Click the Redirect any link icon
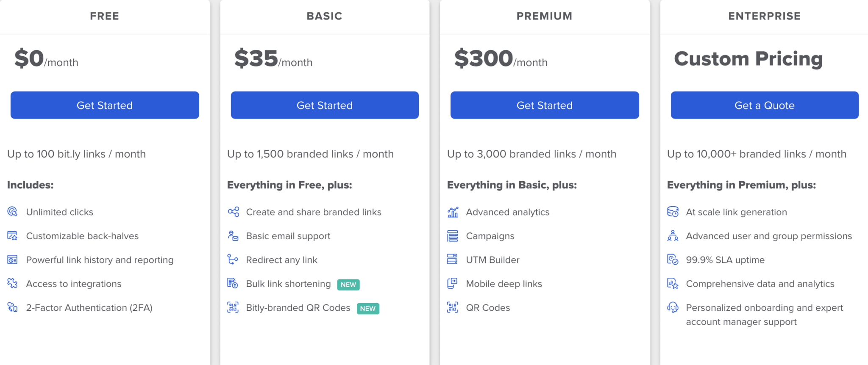Viewport: 868px width, 365px height. point(233,259)
